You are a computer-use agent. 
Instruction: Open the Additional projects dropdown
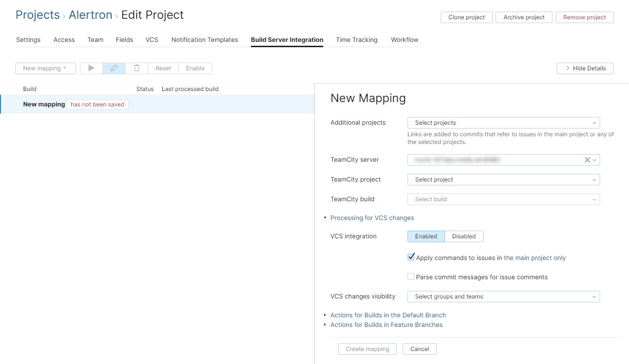coord(503,123)
